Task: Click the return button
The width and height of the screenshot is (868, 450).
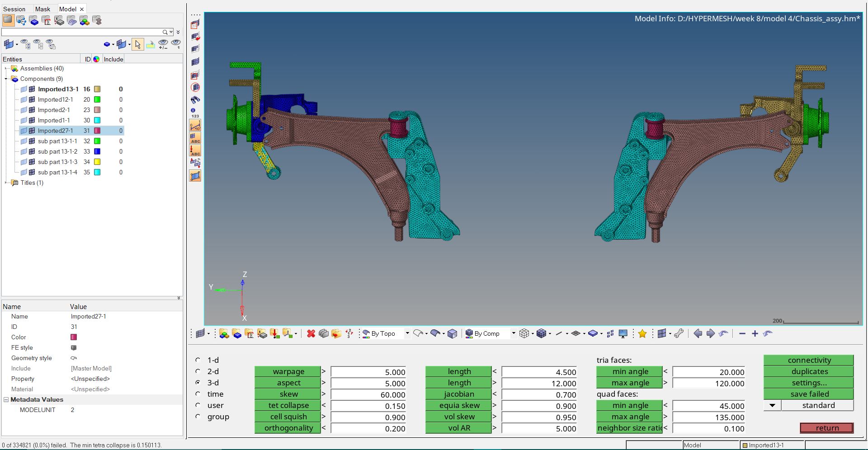Action: [827, 428]
